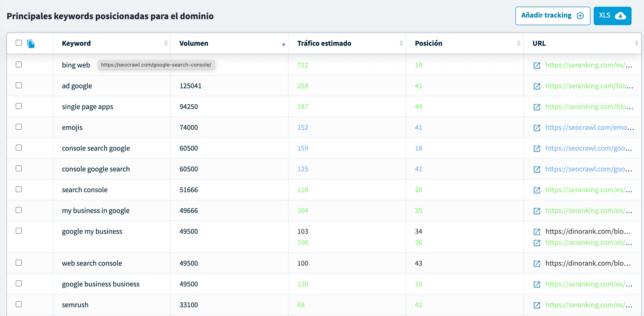
Task: Check the box for single page apps
Action: point(19,106)
